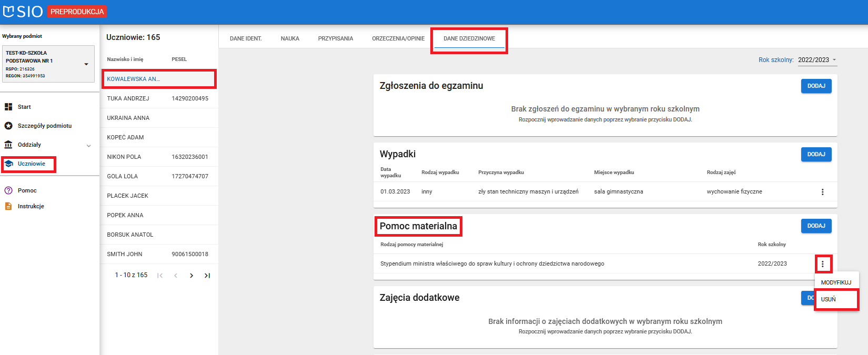The width and height of the screenshot is (868, 355).
Task: Click the Oddziały building icon
Action: [8, 145]
